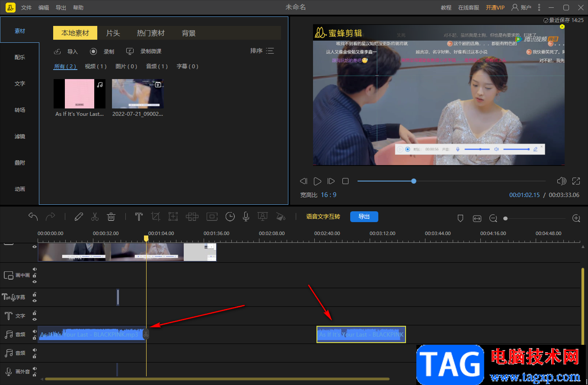
Task: Open the 文件 menu
Action: click(26, 8)
